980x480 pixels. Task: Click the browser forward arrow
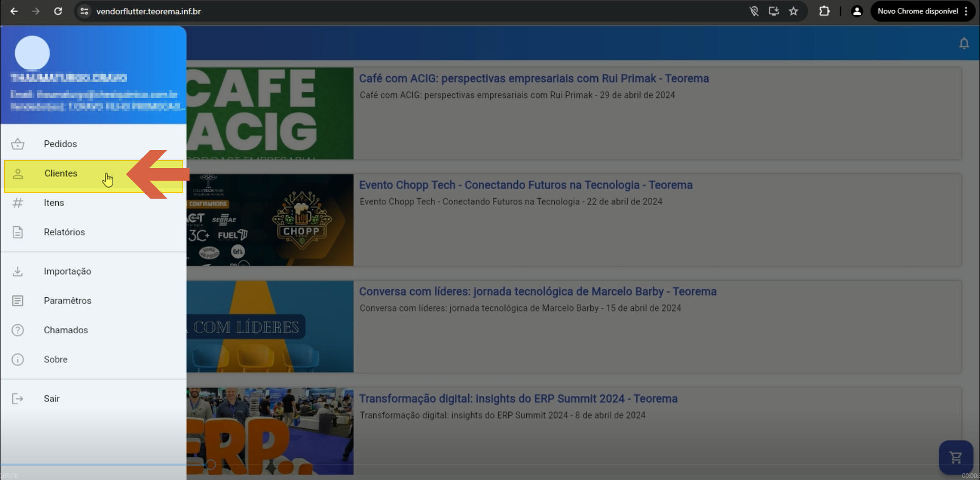pyautogui.click(x=35, y=11)
